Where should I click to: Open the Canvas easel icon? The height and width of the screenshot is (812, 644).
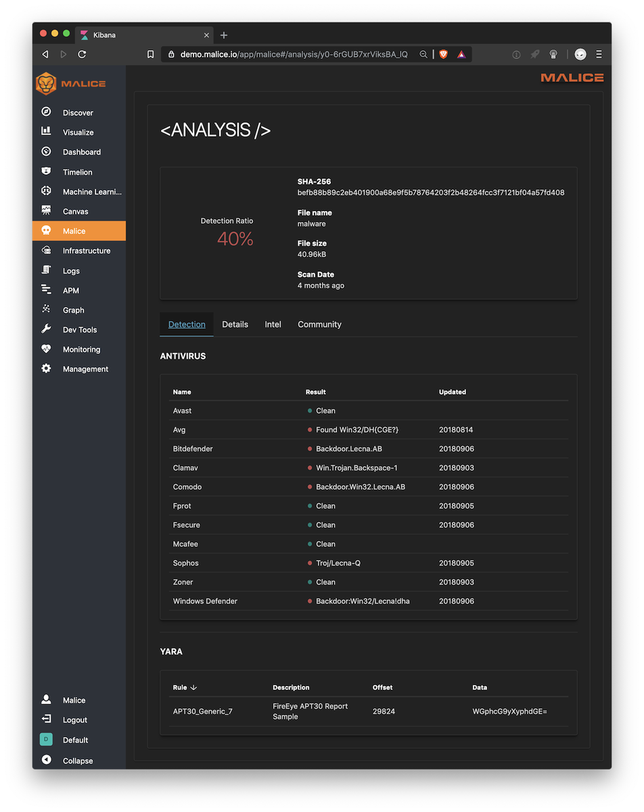[46, 211]
